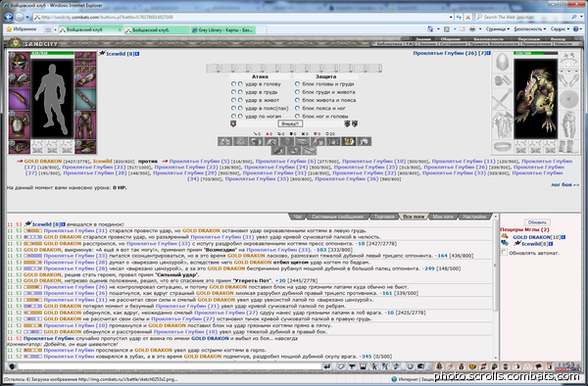Click the send message arrow icon near chat input

pyautogui.click(x=327, y=366)
